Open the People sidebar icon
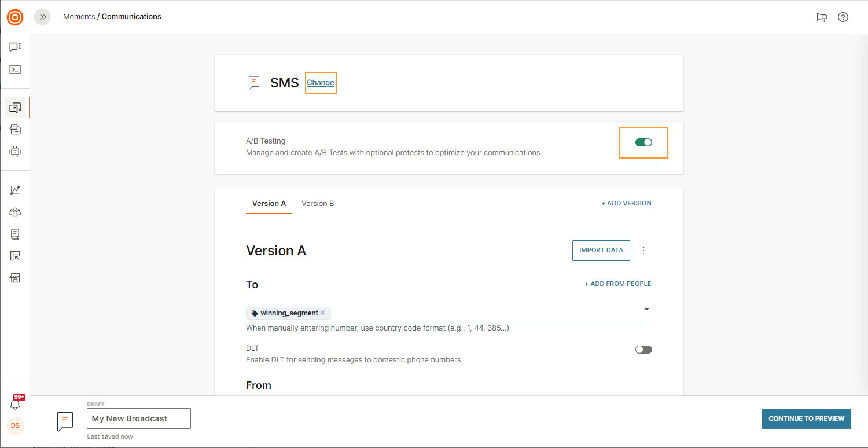 click(x=15, y=212)
